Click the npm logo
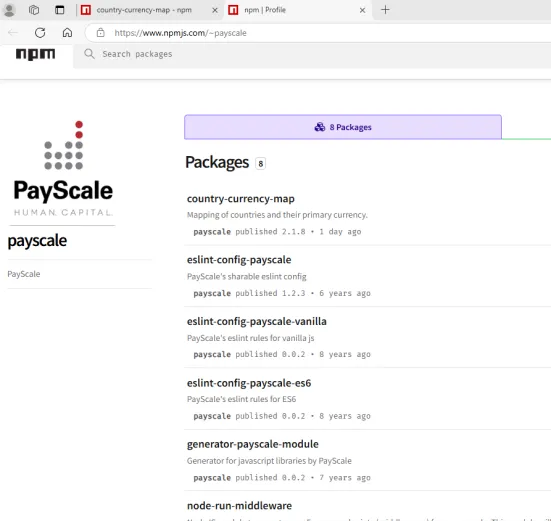This screenshot has height=522, width=551. pos(35,54)
